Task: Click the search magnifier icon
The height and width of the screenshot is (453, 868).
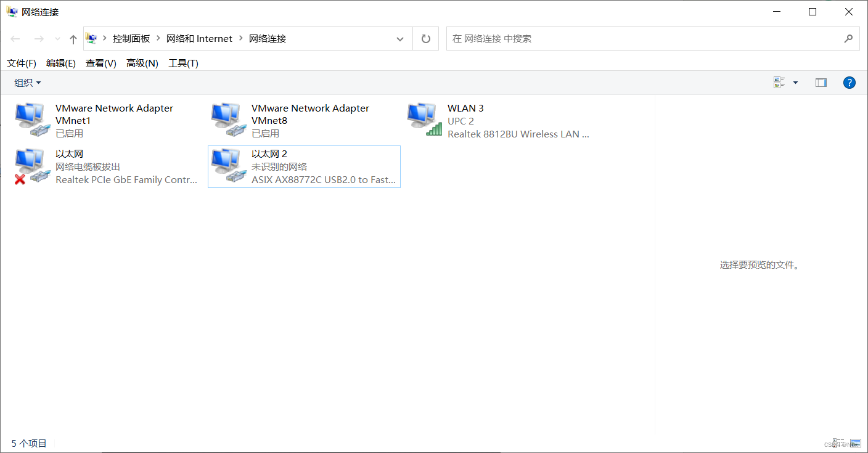Action: click(848, 38)
